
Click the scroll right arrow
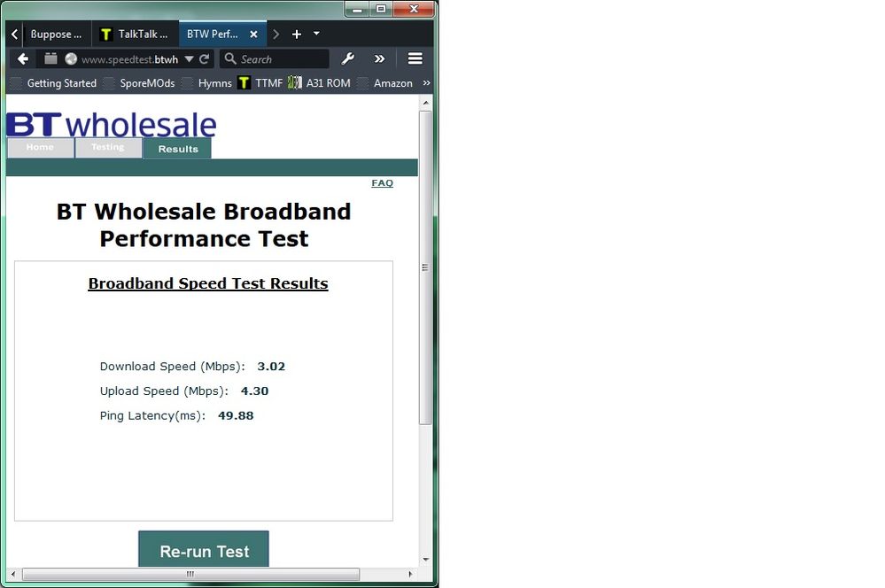tap(410, 574)
